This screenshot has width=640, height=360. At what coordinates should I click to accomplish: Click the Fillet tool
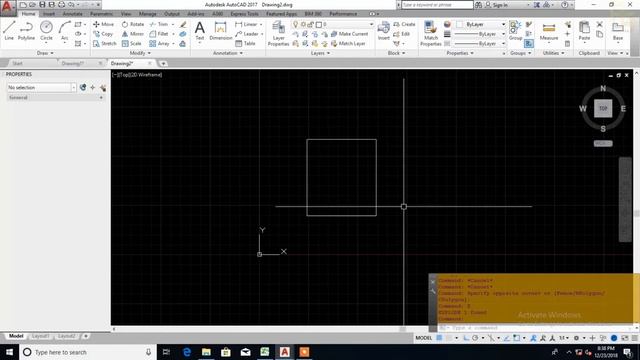click(159, 34)
